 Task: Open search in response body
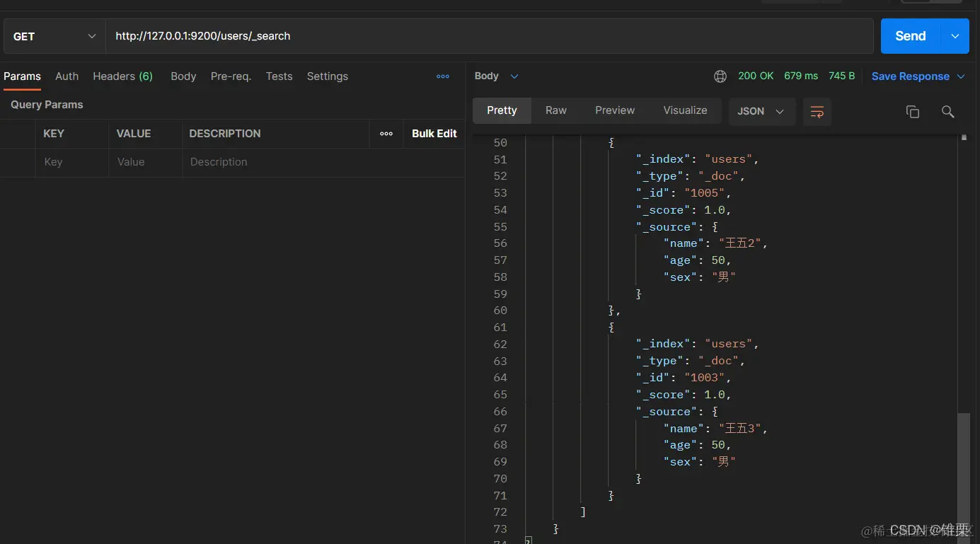(x=948, y=112)
